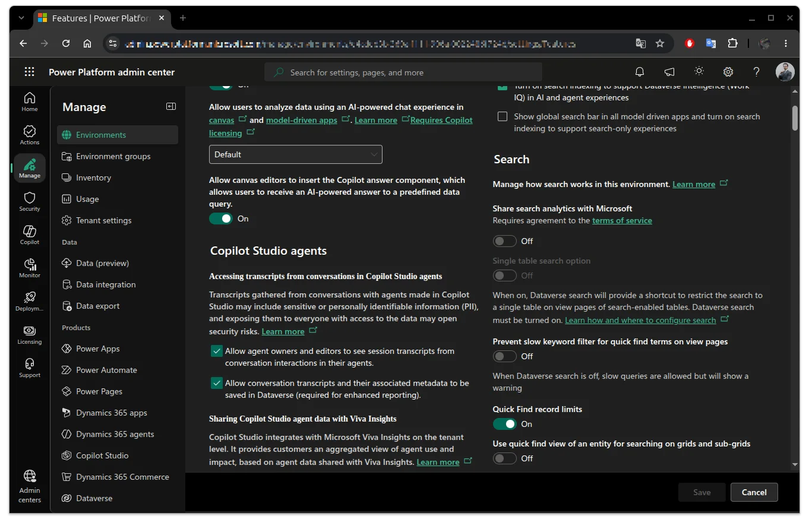This screenshot has height=532, width=809.
Task: Open Tenant settings menu item
Action: coord(118,220)
